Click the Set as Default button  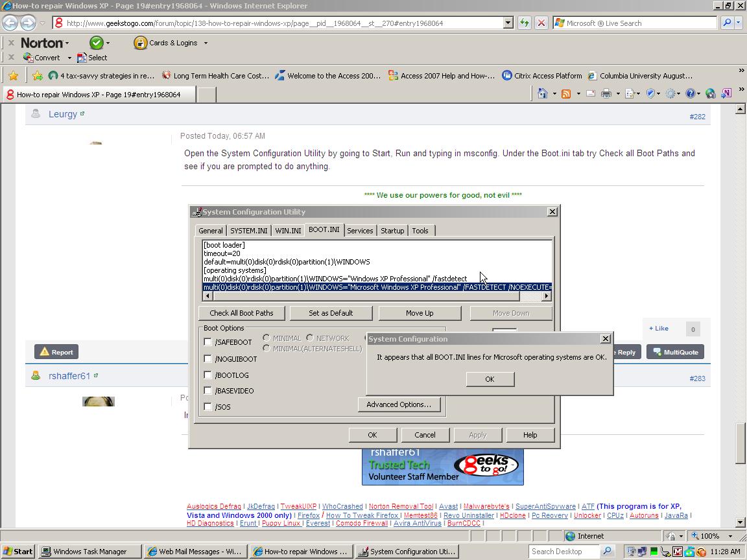tap(331, 313)
